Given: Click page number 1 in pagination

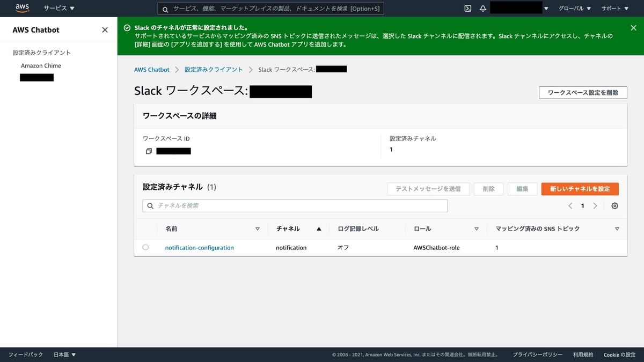Looking at the screenshot, I should click(x=583, y=206).
